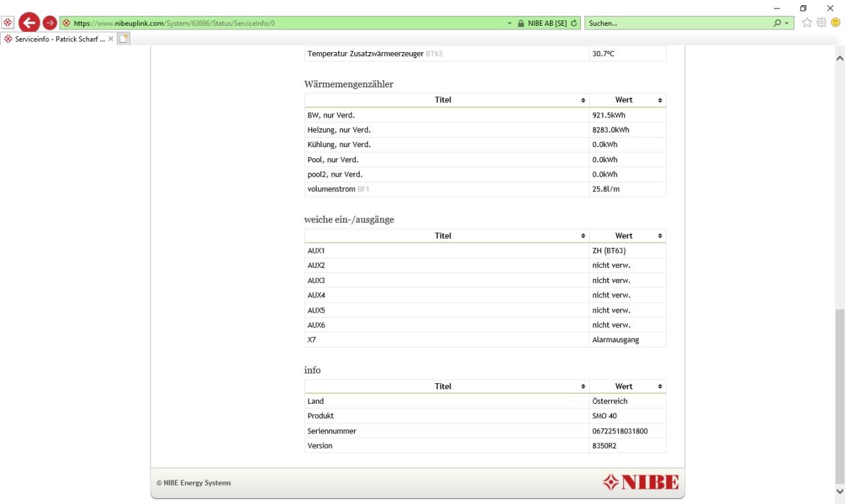The width and height of the screenshot is (845, 504).
Task: Click '© NIBE Energy Systems' footer text
Action: point(194,483)
